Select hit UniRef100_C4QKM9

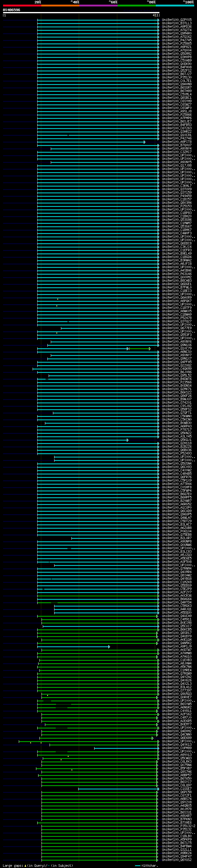pyautogui.click(x=177, y=369)
